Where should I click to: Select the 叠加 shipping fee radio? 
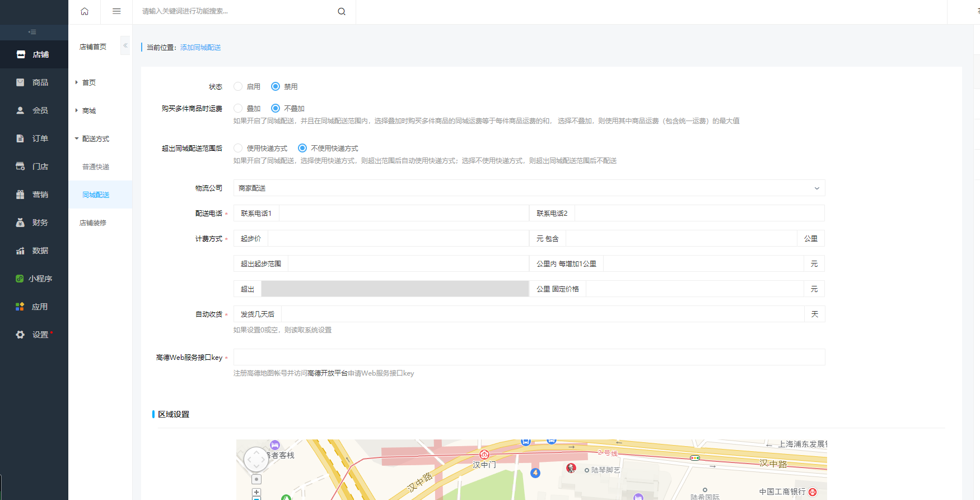(238, 108)
